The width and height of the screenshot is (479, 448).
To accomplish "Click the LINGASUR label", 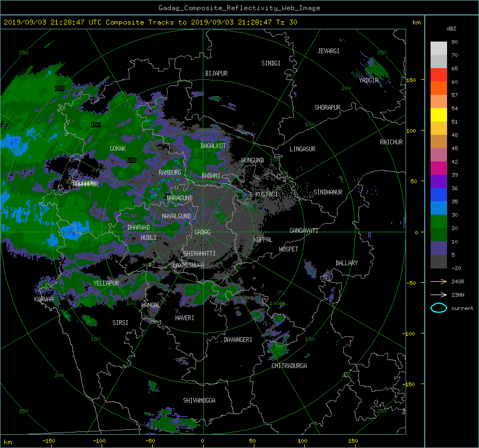I will click(x=302, y=149).
